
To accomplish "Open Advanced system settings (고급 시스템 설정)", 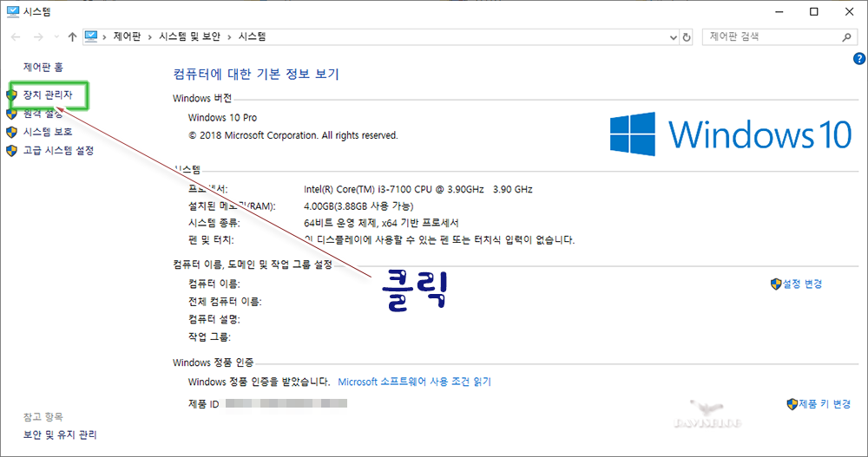I will [58, 151].
